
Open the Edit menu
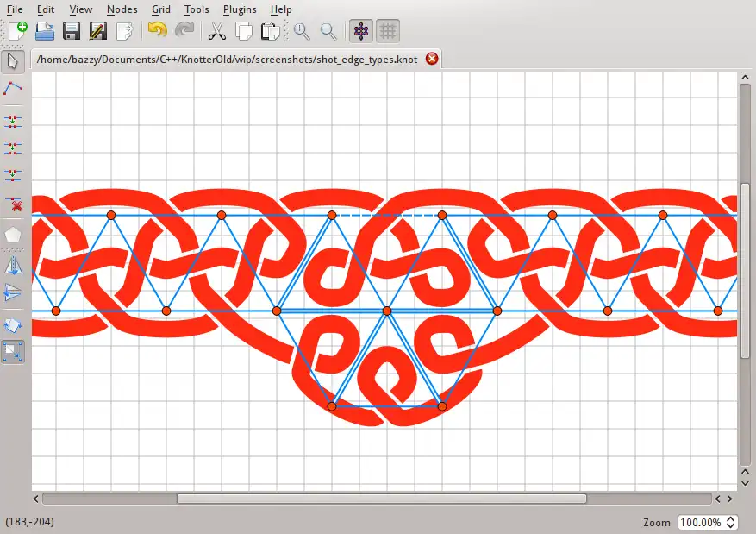point(46,9)
